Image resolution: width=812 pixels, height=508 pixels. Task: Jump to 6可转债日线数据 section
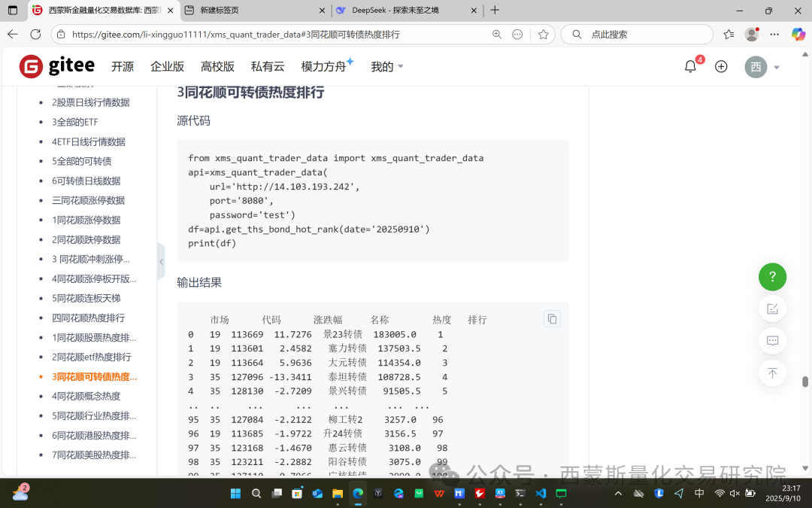click(86, 181)
